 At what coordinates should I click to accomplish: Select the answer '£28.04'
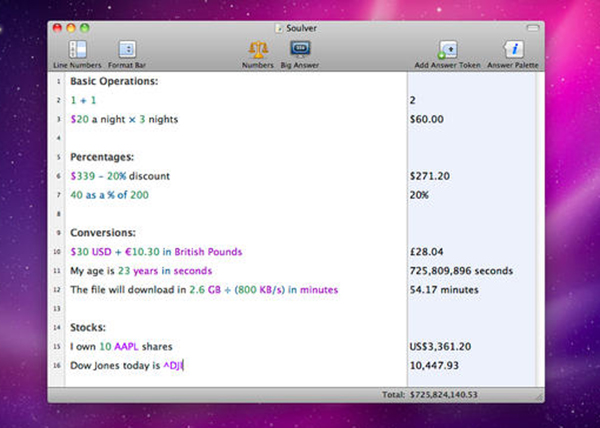[x=426, y=252]
